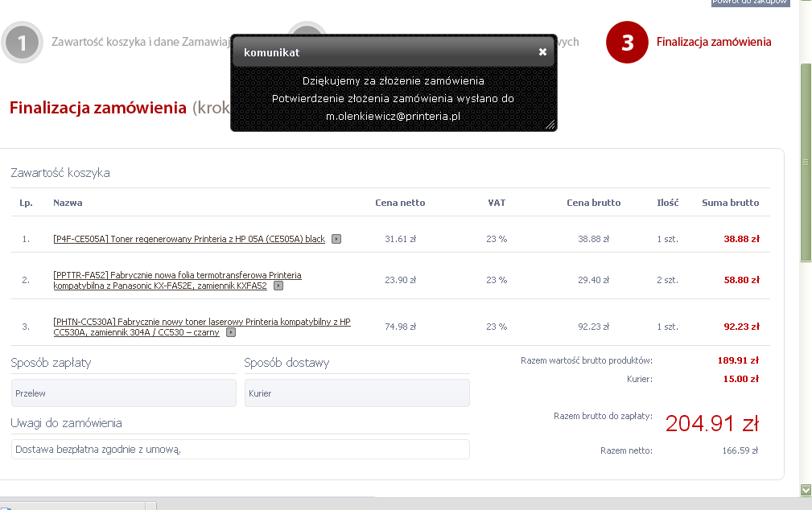Click the 23.90 zł net price
The width and height of the screenshot is (812, 510).
pyautogui.click(x=400, y=280)
